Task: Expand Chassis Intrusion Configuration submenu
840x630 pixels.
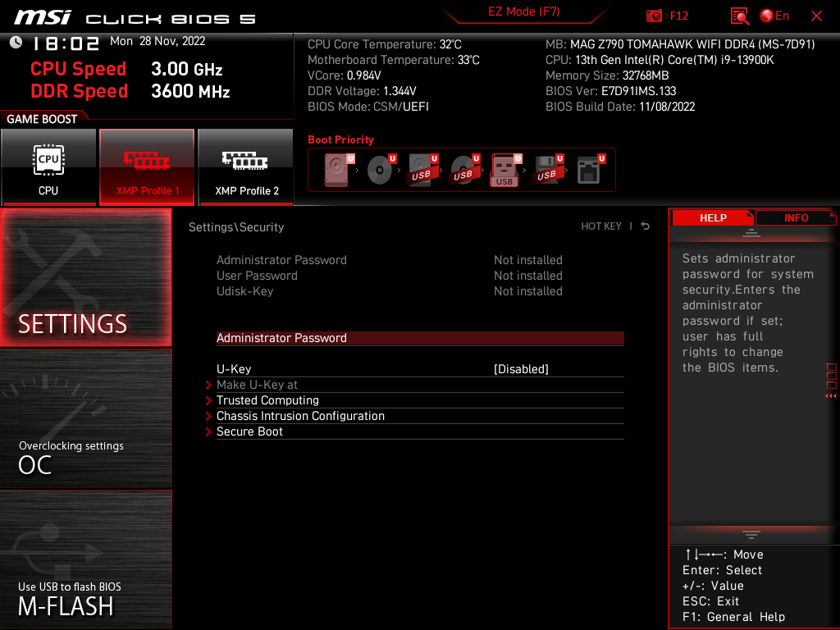Action: (420, 416)
